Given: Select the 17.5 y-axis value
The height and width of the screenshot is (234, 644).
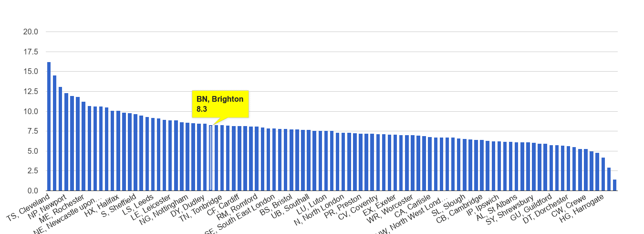Looking at the screenshot, I should click(31, 52).
